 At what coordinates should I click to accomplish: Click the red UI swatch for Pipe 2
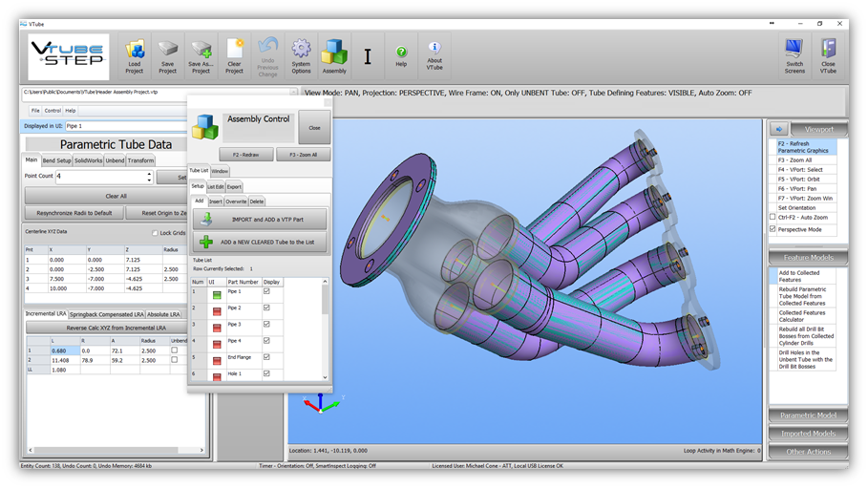point(217,308)
